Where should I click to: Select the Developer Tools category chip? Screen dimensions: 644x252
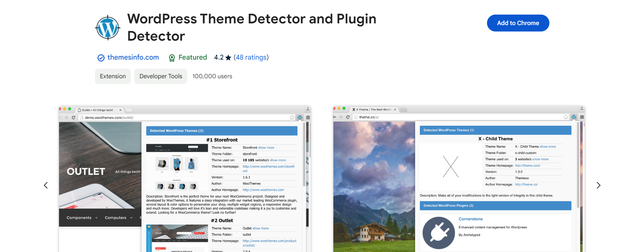point(161,76)
